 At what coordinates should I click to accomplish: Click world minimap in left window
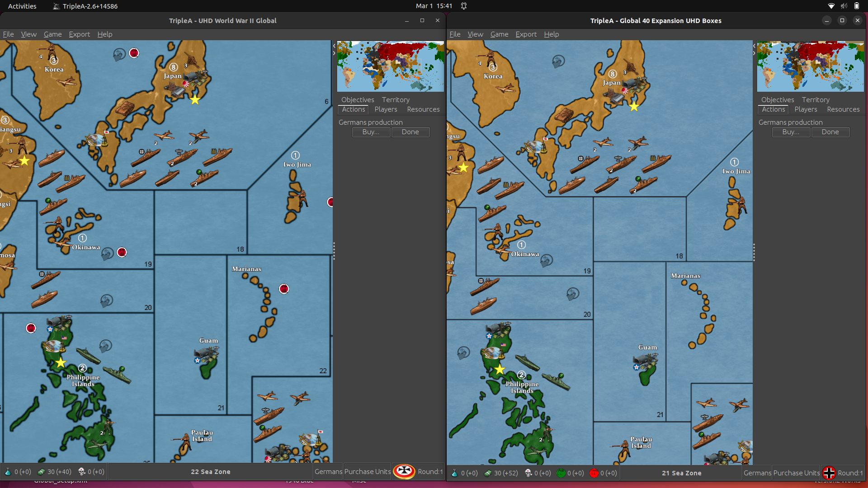390,66
